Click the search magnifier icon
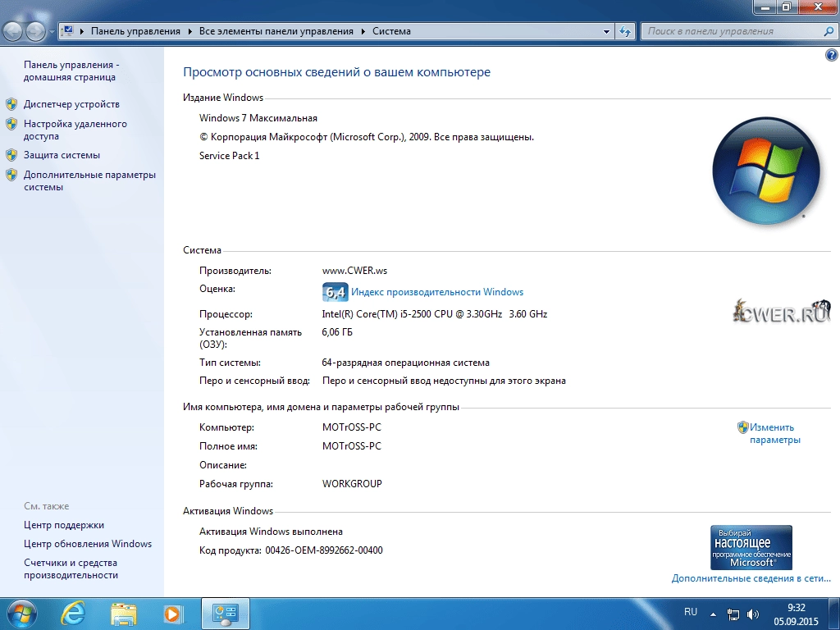Screen dimensions: 840x630 point(829,31)
